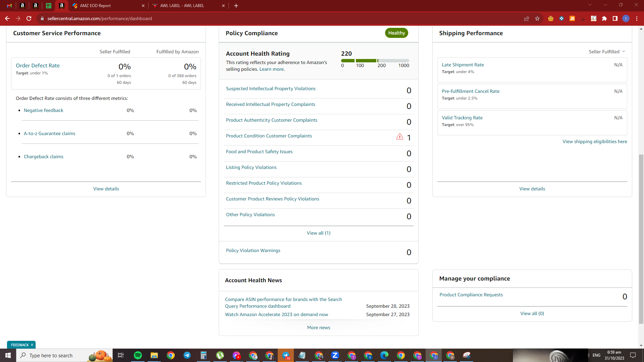Click View all (1) policy issues

pos(319,233)
